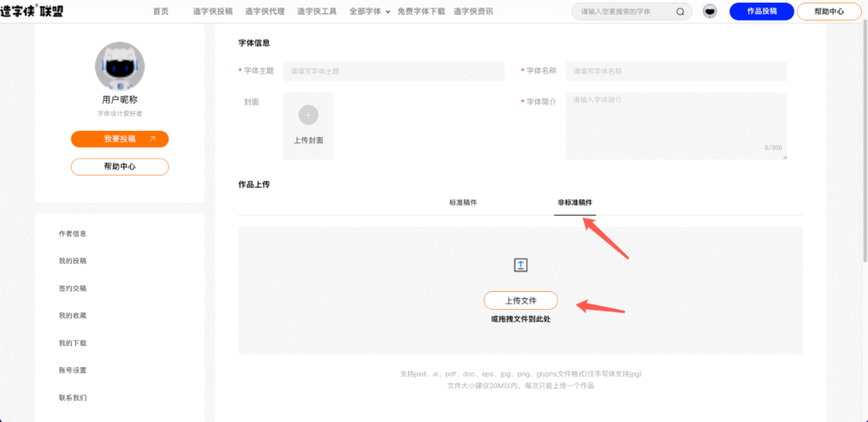Click the robot avatar icon in header
The height and width of the screenshot is (422, 868).
point(710,12)
